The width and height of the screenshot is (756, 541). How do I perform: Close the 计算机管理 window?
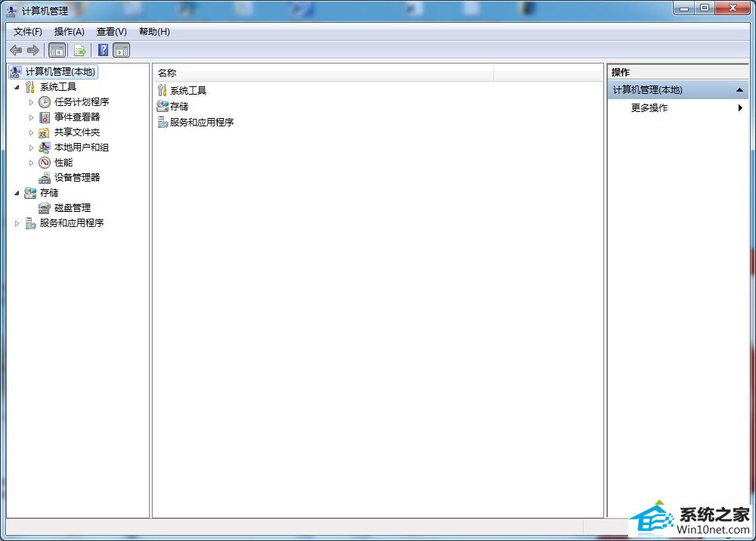[x=733, y=8]
